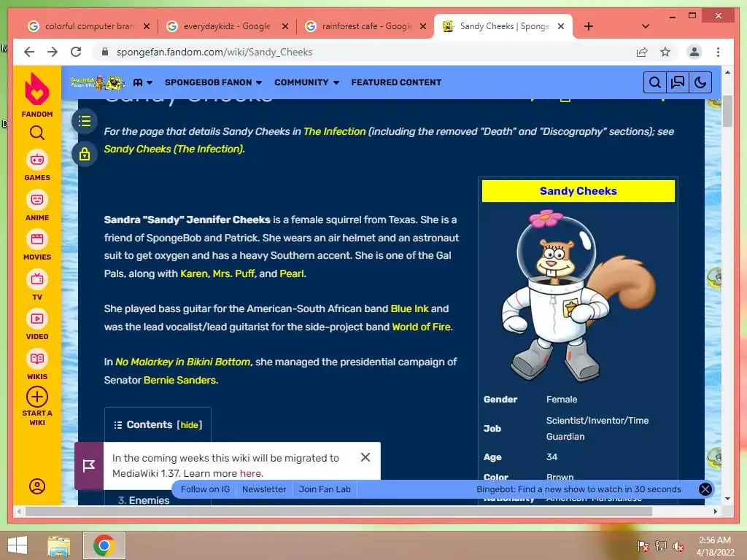Viewport: 747px width, 560px height.
Task: Open No Malarkey in Bikini Bottom link
Action: point(182,362)
